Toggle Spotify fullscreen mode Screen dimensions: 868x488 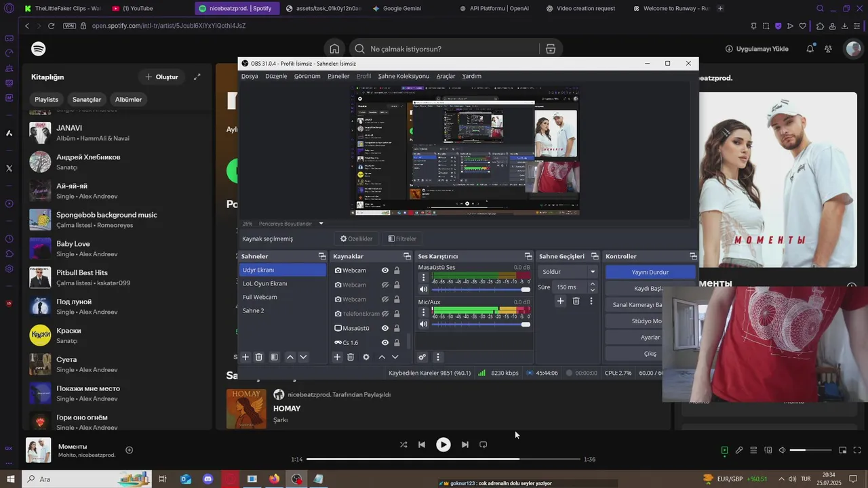(x=857, y=450)
